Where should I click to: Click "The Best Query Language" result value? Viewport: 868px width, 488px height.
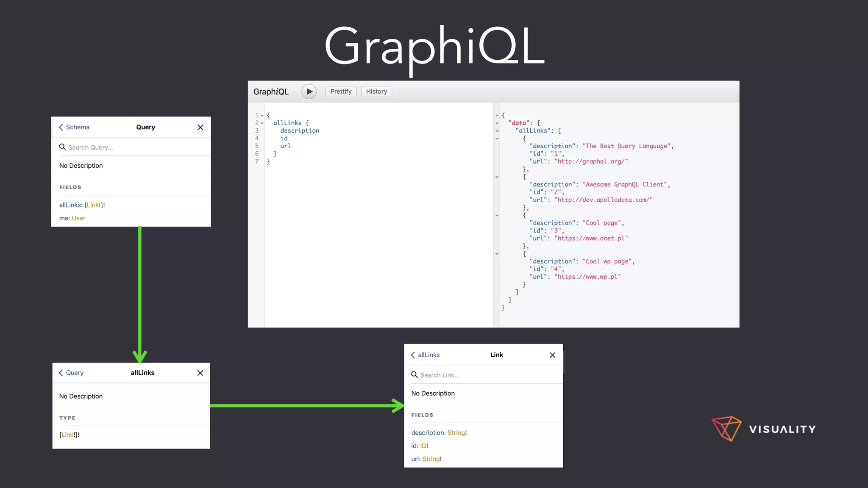tap(626, 146)
